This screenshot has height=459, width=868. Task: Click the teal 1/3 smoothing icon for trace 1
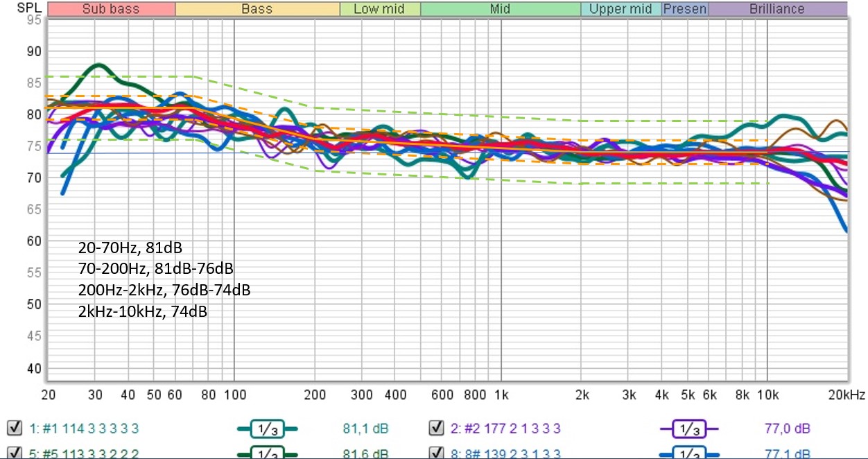(267, 428)
